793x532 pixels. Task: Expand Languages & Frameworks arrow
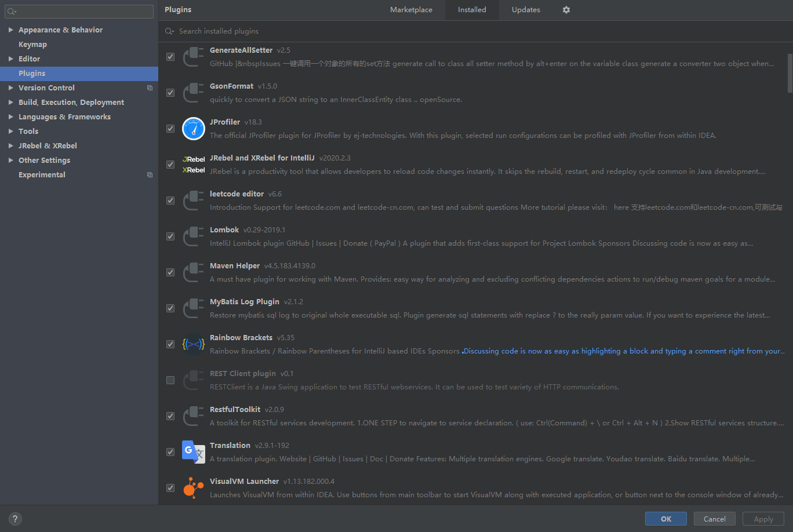(x=10, y=117)
